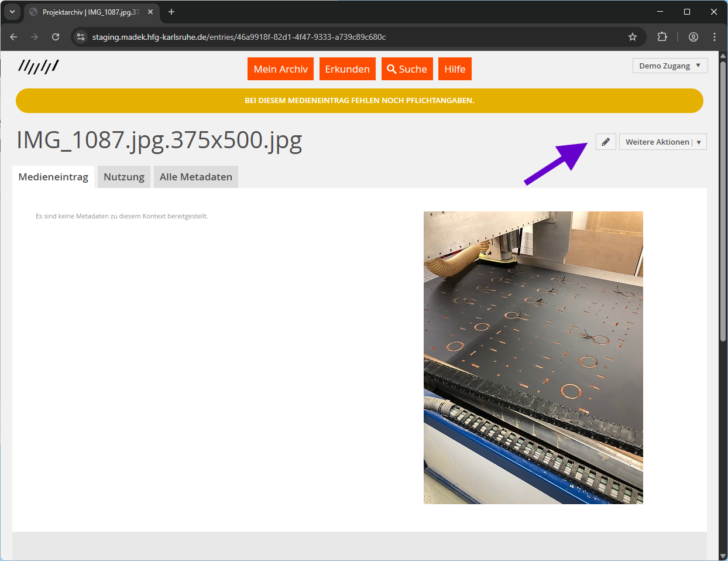
Task: Click the CNC machine image preview
Action: 533,357
